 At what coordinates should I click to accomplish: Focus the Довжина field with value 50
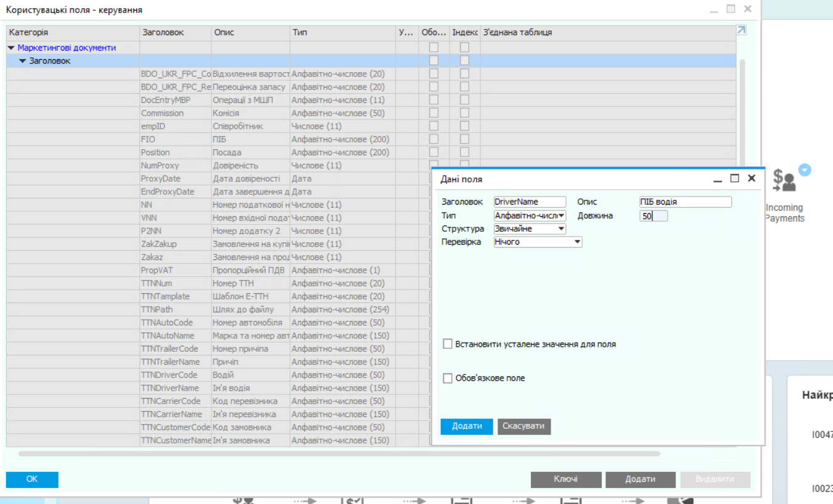coord(654,216)
